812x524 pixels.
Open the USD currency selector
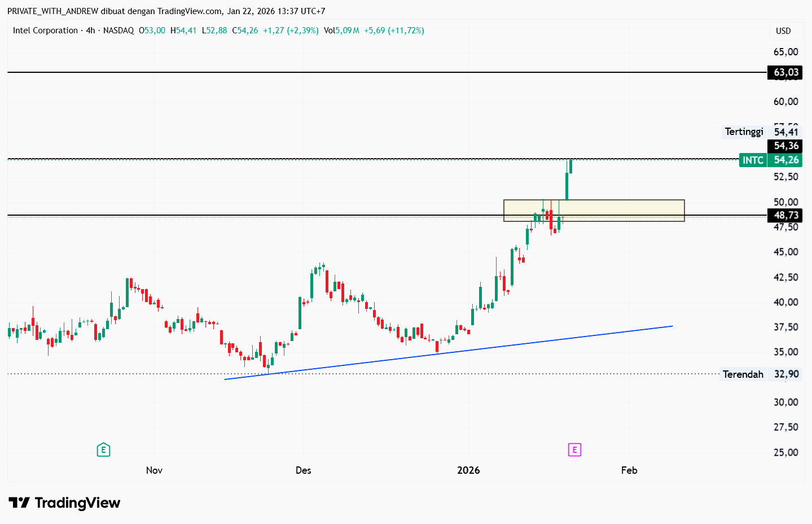point(783,31)
